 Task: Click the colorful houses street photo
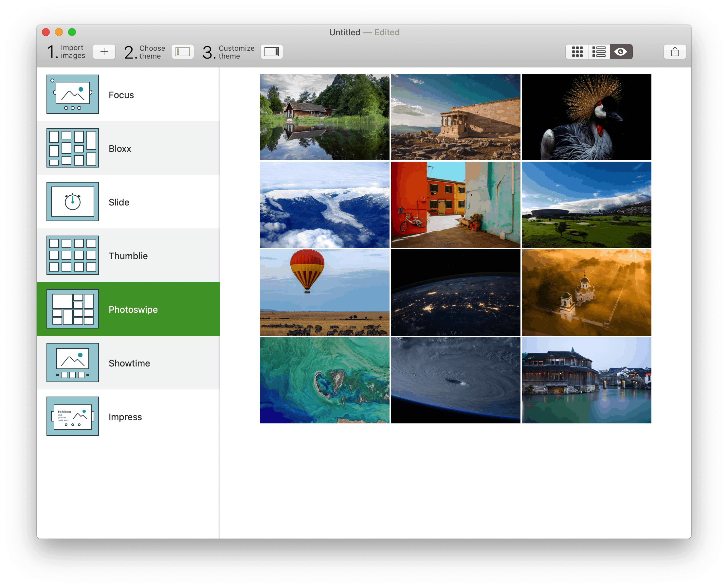(x=455, y=205)
